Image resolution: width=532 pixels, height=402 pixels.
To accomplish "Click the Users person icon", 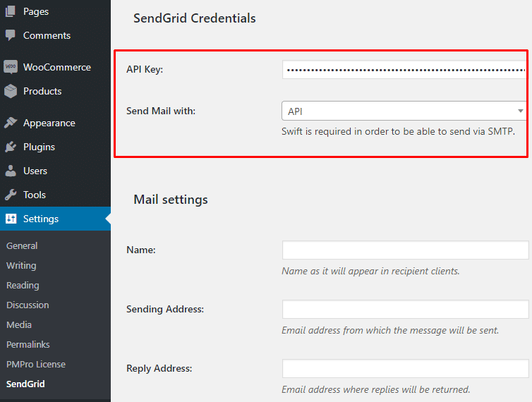I will 11,171.
